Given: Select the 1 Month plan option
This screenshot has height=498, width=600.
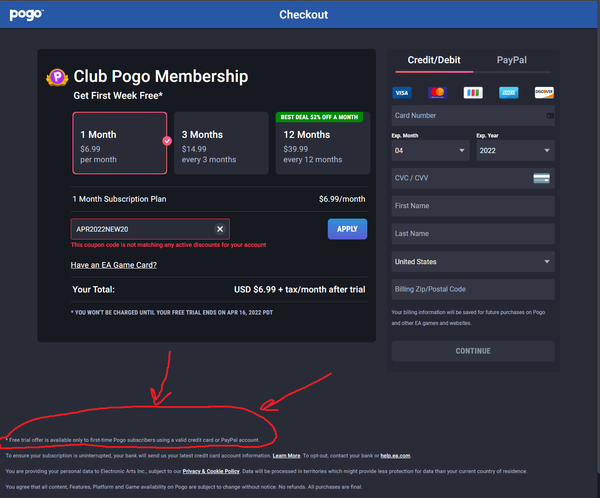Looking at the screenshot, I should [119, 142].
